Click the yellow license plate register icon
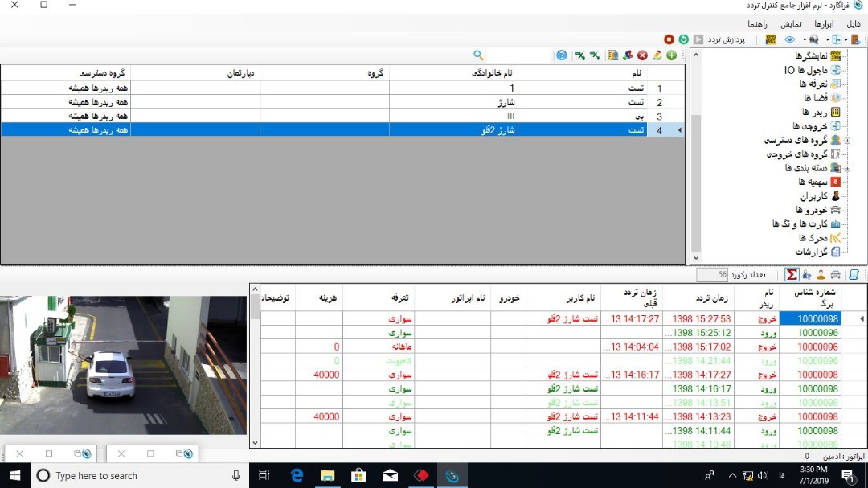This screenshot has width=868, height=488. point(771,39)
